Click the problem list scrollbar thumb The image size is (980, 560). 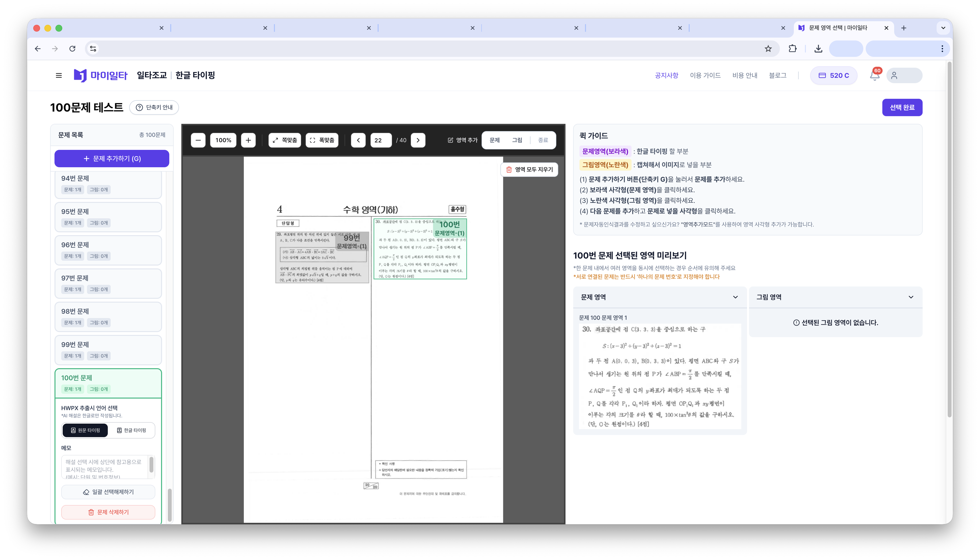pos(170,505)
